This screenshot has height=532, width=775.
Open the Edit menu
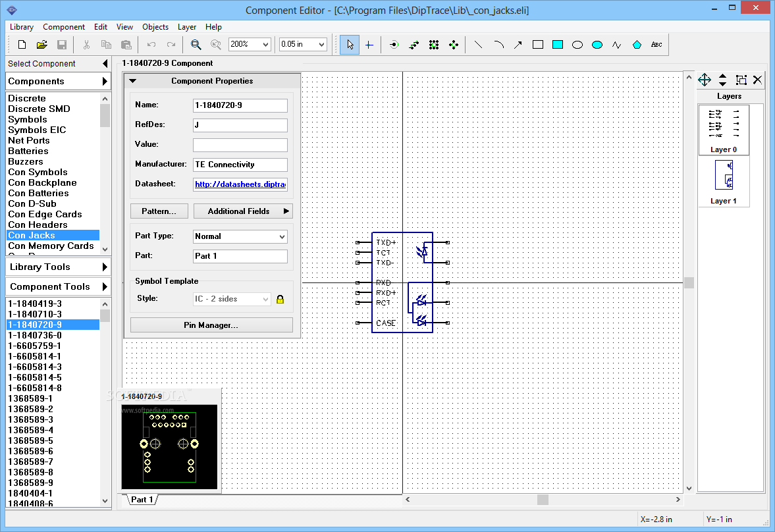coord(101,27)
